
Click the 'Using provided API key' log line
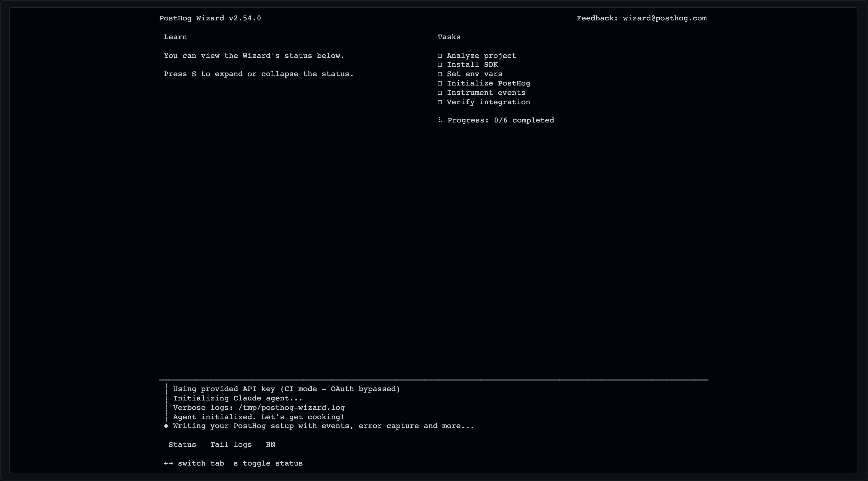286,389
